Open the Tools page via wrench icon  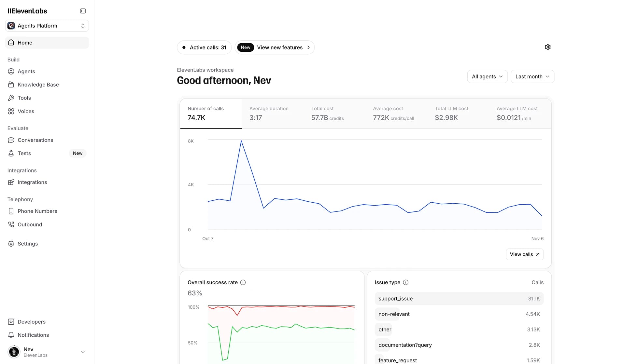[11, 98]
